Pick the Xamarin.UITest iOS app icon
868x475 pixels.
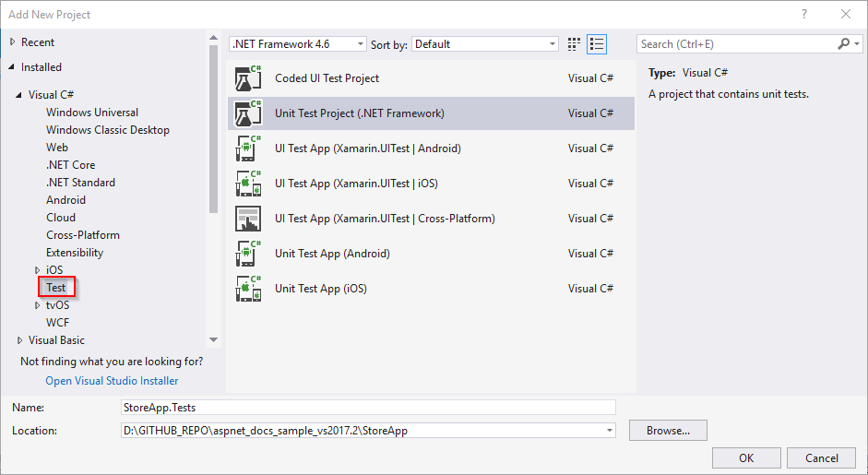[249, 184]
